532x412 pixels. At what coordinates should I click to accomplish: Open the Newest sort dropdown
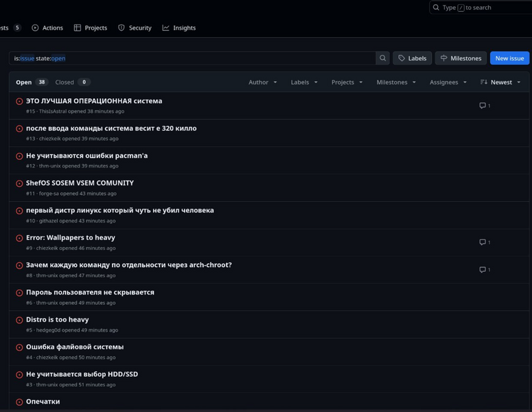(x=500, y=82)
